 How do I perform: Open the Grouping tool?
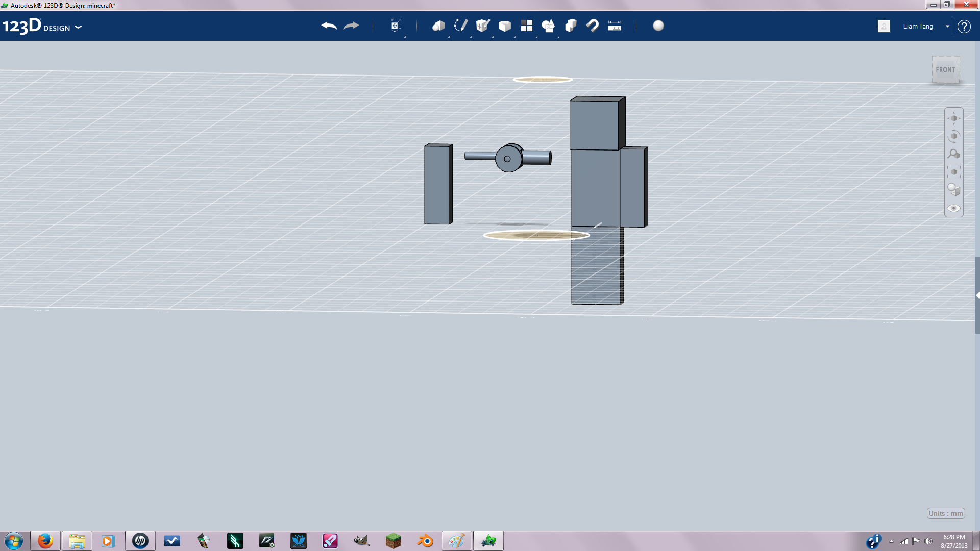pos(549,26)
